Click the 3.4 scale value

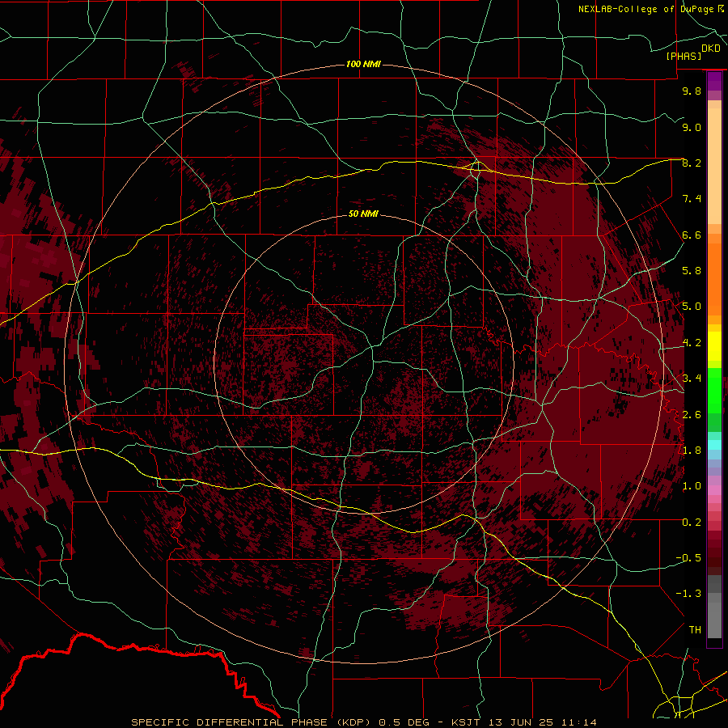coord(692,379)
